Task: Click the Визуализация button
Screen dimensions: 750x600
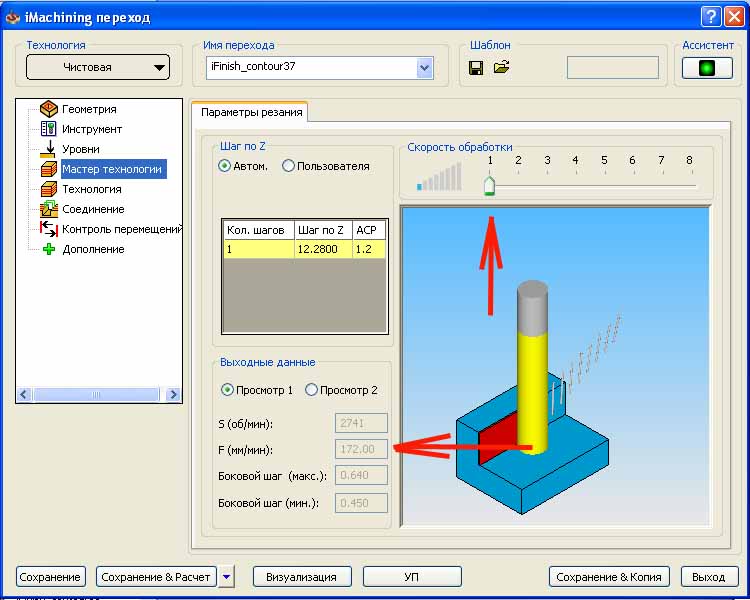Action: pos(302,577)
